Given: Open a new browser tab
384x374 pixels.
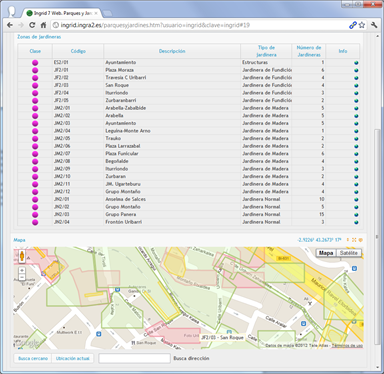Looking at the screenshot, I should 107,13.
